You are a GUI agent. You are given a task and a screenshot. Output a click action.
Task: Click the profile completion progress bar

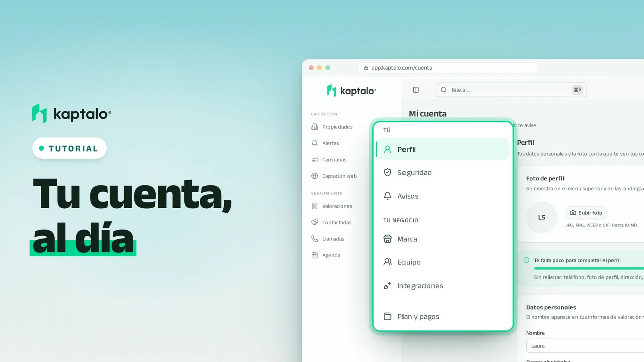(589, 268)
